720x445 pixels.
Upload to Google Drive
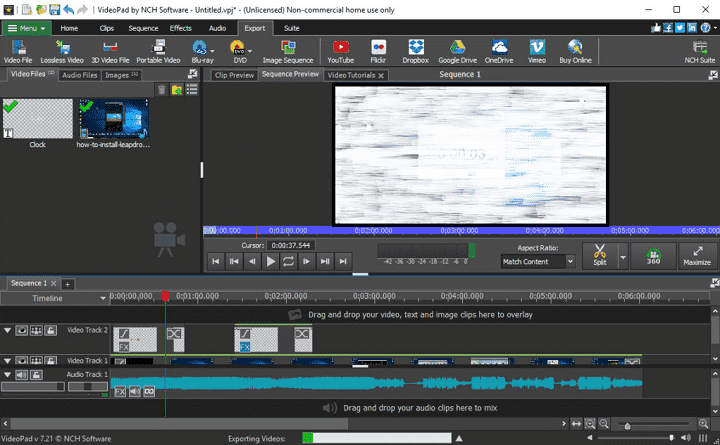pos(457,51)
